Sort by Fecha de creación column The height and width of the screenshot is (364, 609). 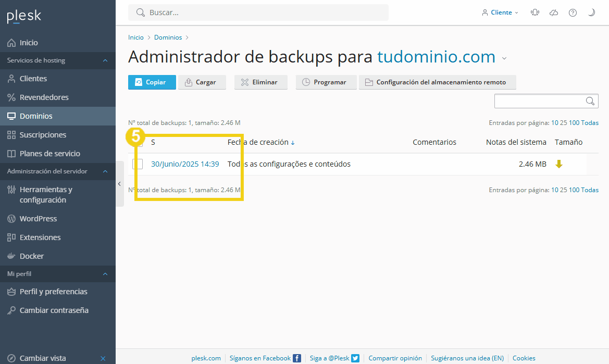(x=261, y=142)
